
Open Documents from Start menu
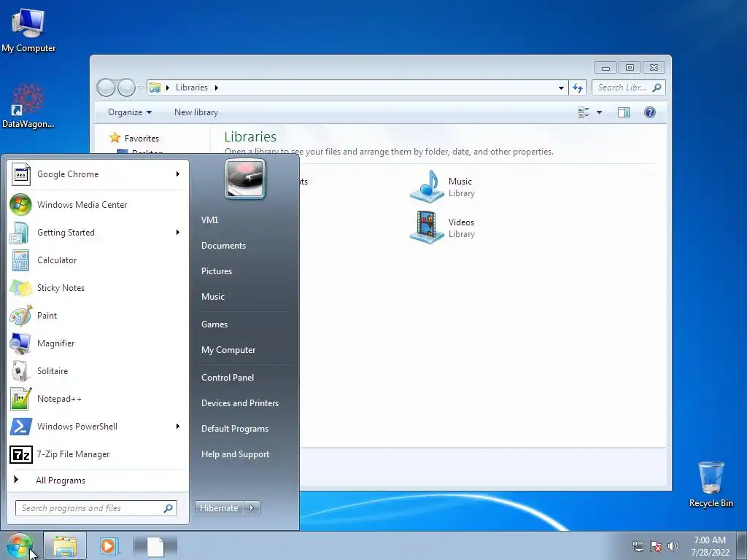[x=223, y=246]
